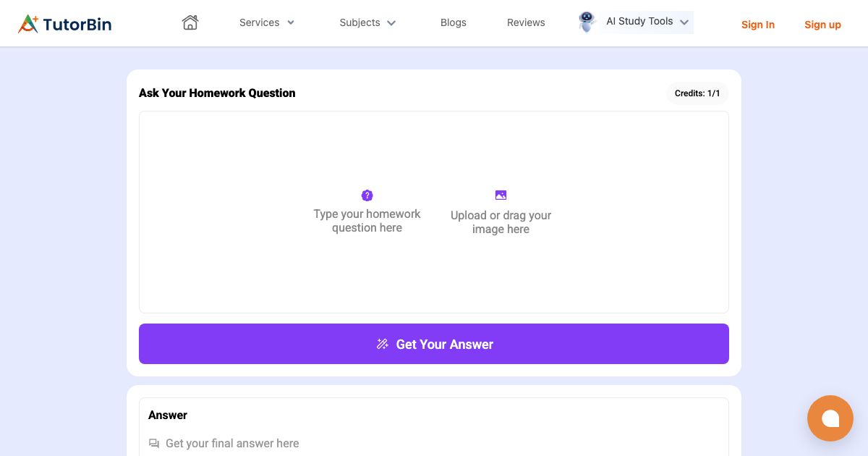The height and width of the screenshot is (456, 868).
Task: Open the orange chat support widget
Action: click(x=830, y=418)
